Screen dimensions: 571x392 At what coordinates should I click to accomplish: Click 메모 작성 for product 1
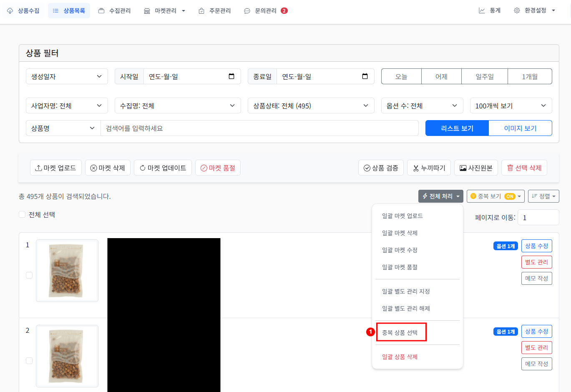[x=536, y=278]
